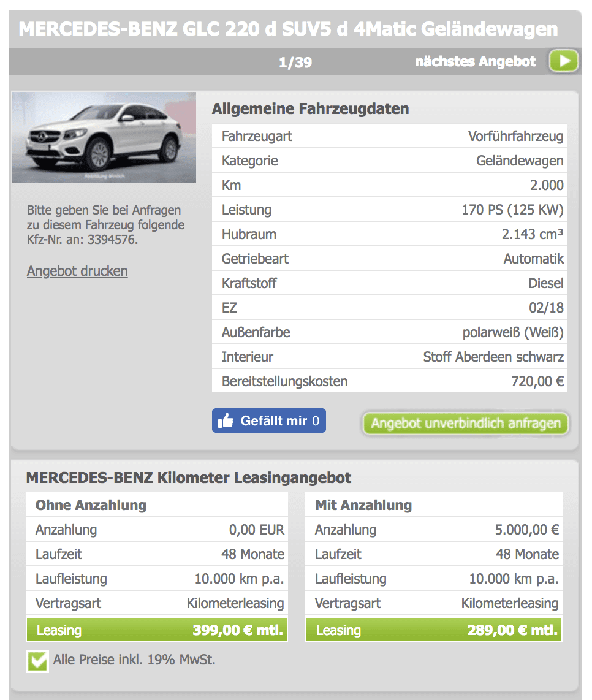This screenshot has width=592, height=700.
Task: Click the '1/39' offer counter
Action: (295, 62)
